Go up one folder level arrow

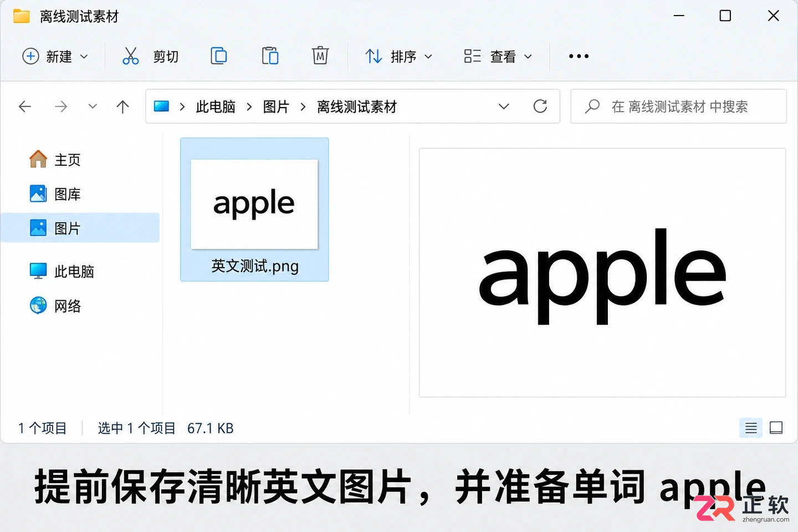122,106
